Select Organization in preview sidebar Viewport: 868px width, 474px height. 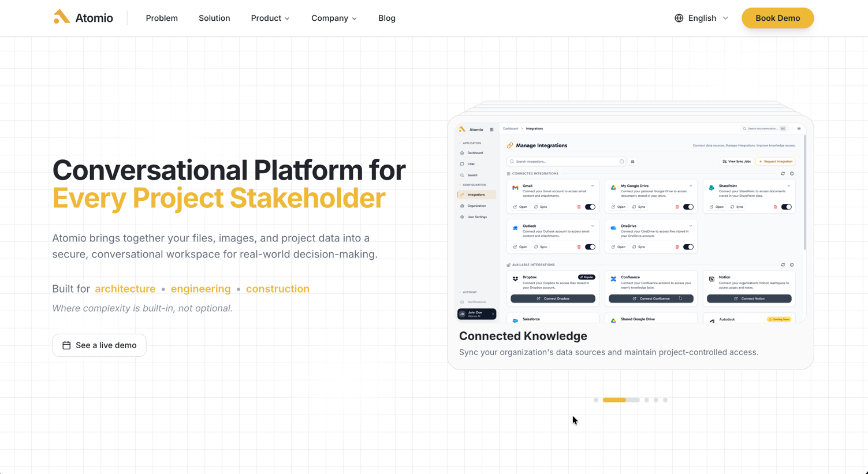(x=476, y=206)
